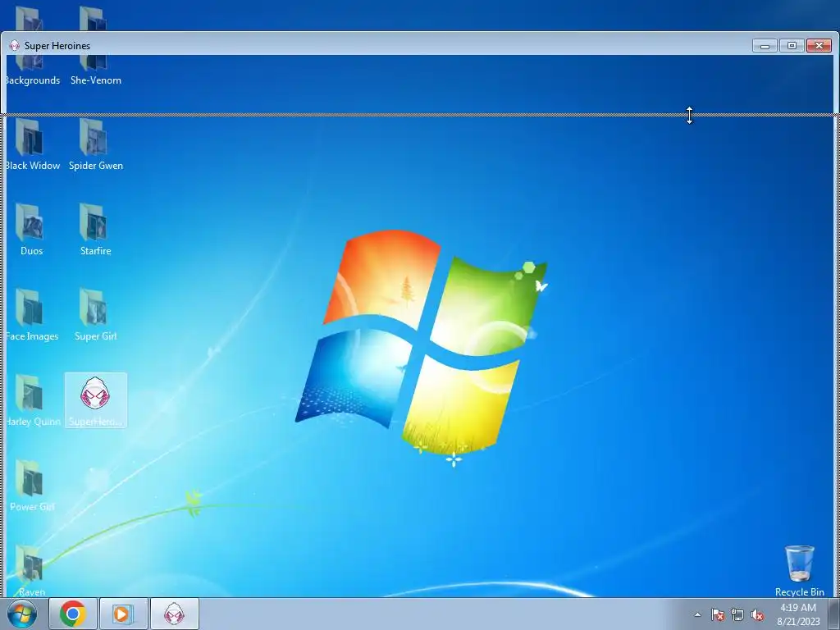The width and height of the screenshot is (840, 630).
Task: Select the Spider Gwen folder icon
Action: click(x=95, y=144)
